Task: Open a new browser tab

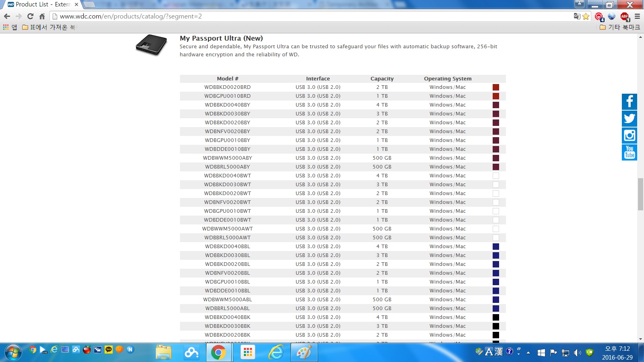Action: coord(89,4)
